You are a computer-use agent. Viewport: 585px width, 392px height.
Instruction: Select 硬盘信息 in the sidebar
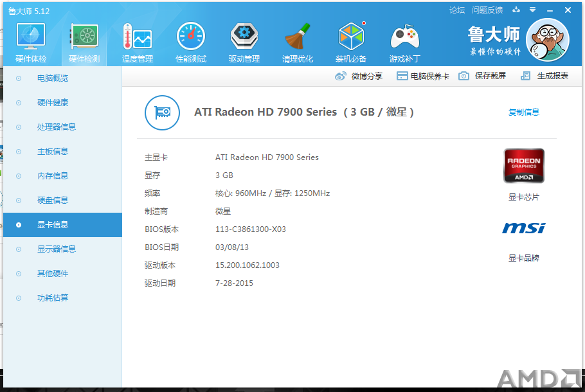(x=63, y=200)
